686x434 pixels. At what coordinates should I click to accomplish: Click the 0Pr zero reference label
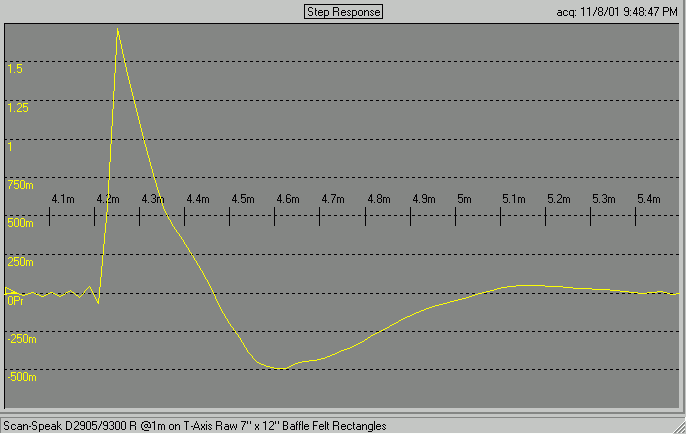tap(16, 300)
